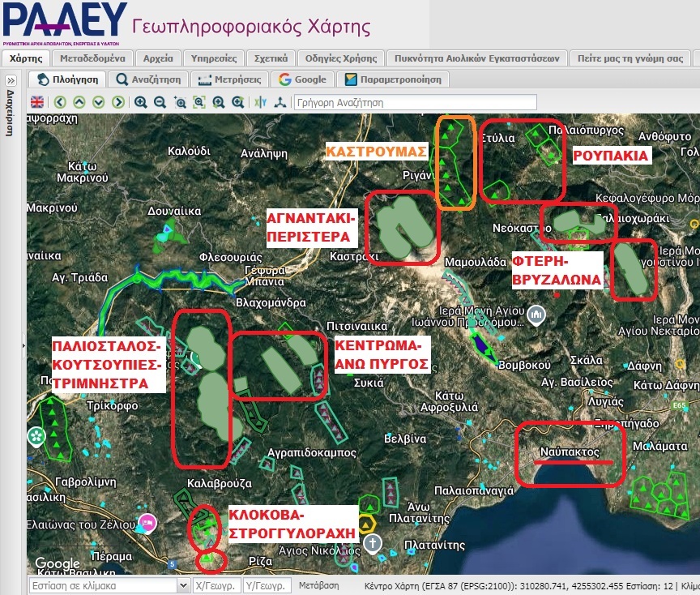Pan map right with arrow icon
Image resolution: width=700 pixels, height=595 pixels.
(x=118, y=102)
